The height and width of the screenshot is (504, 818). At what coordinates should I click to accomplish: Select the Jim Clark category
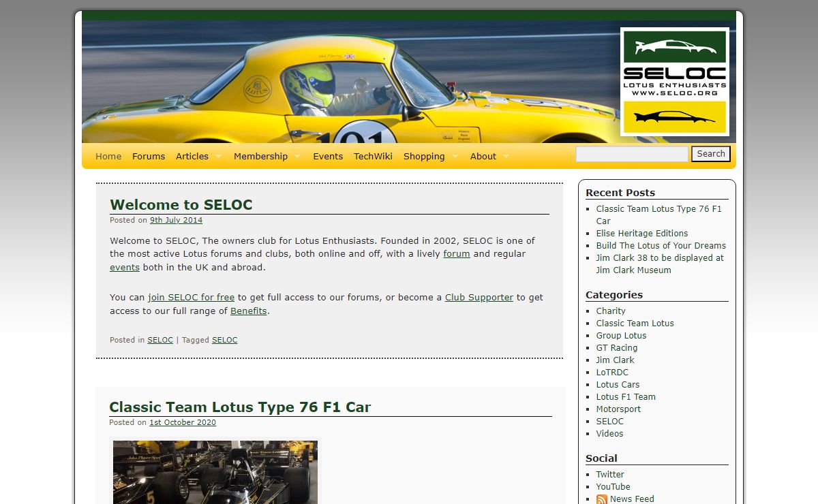[x=615, y=360]
